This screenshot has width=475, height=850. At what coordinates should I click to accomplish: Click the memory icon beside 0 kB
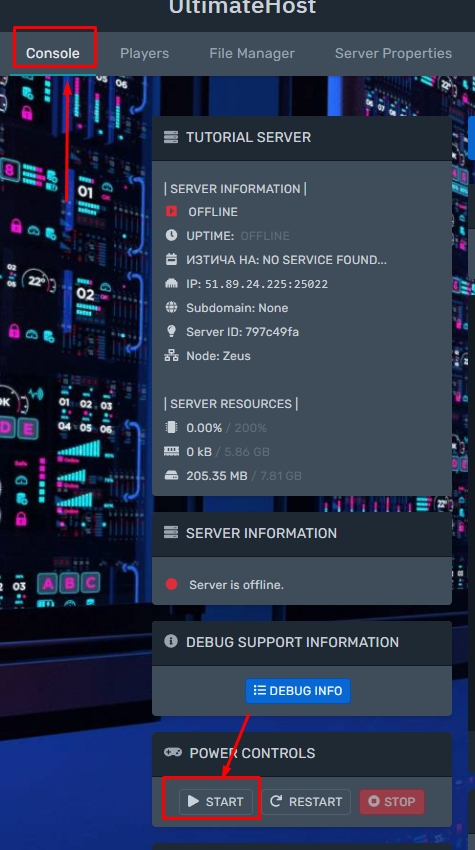(171, 451)
